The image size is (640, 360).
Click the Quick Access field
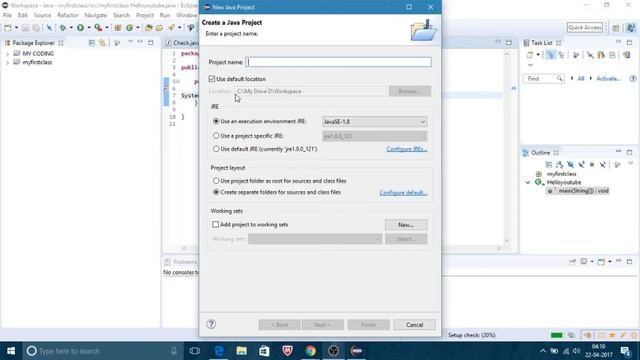(x=584, y=27)
